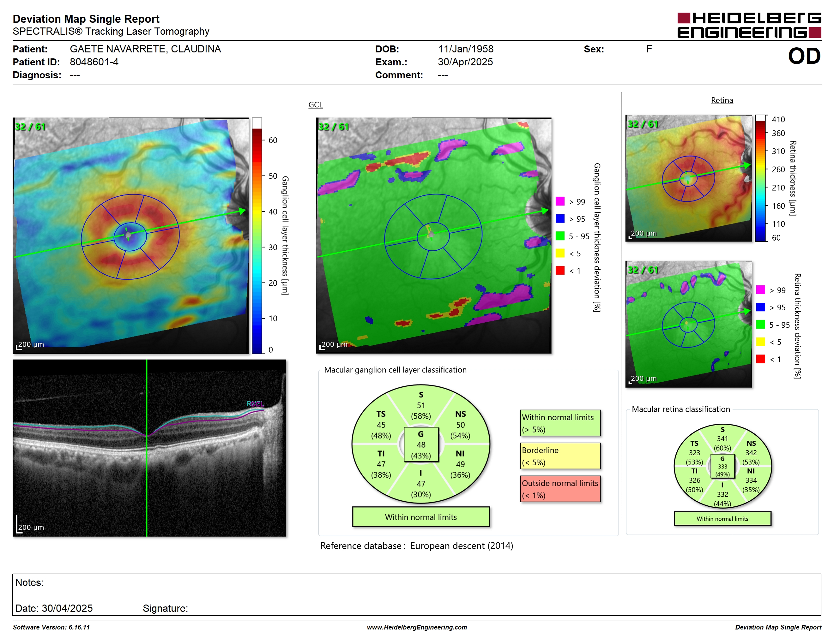The image size is (834, 644).
Task: Select retina sector I with value 332
Action: (722, 494)
